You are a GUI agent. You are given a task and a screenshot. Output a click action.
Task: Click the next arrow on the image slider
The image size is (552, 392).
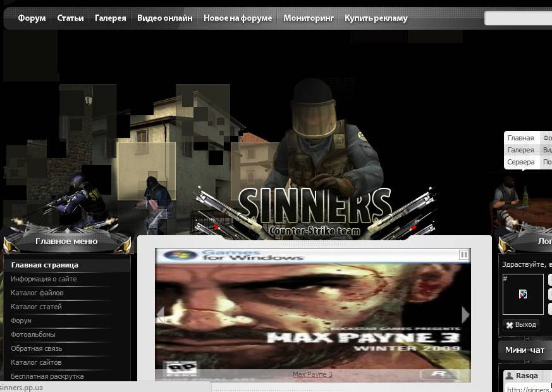[465, 312]
